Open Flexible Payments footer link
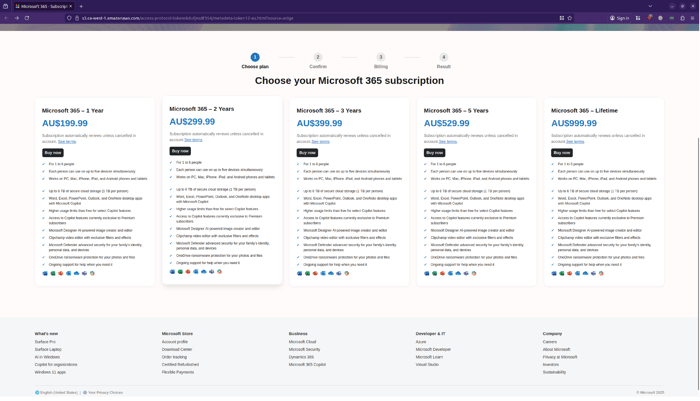The image size is (700, 401). click(178, 372)
